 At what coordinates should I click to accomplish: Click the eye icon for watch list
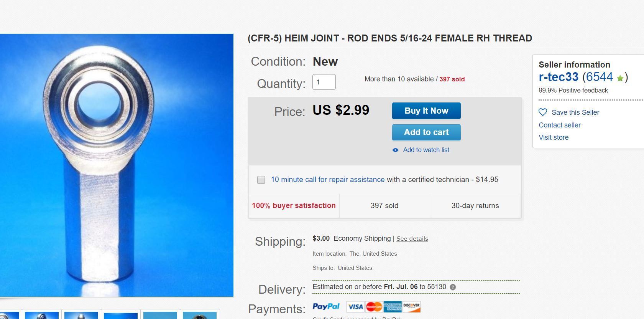(x=396, y=150)
